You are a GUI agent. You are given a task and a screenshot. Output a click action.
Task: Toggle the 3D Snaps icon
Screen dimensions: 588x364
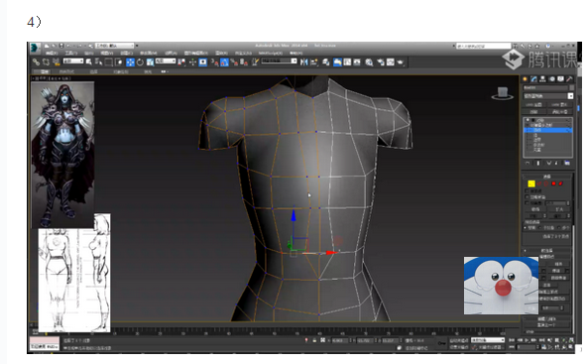pos(214,61)
